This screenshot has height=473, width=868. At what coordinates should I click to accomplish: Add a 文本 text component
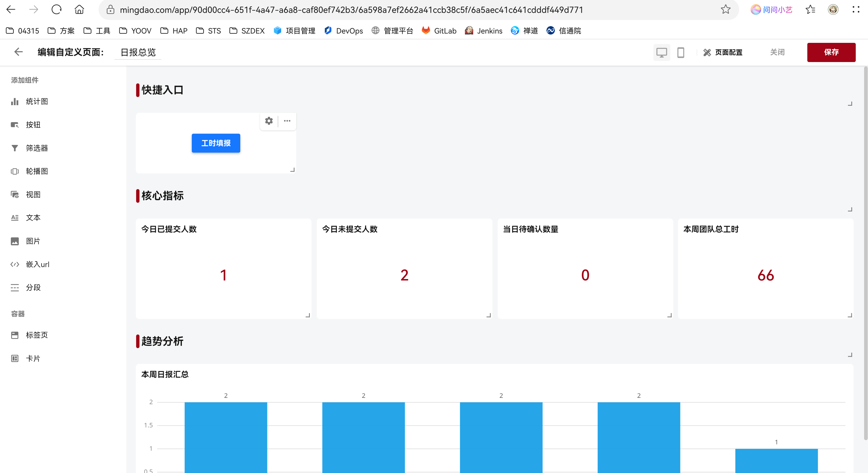tap(26, 218)
